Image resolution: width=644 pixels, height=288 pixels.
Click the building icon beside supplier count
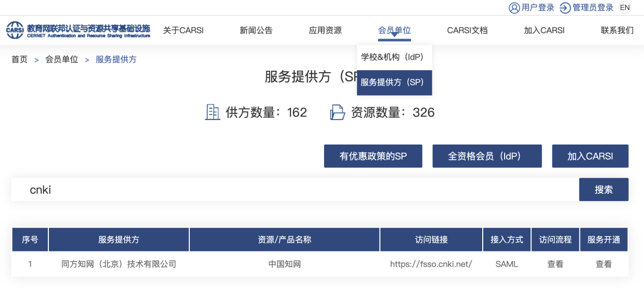(x=212, y=112)
